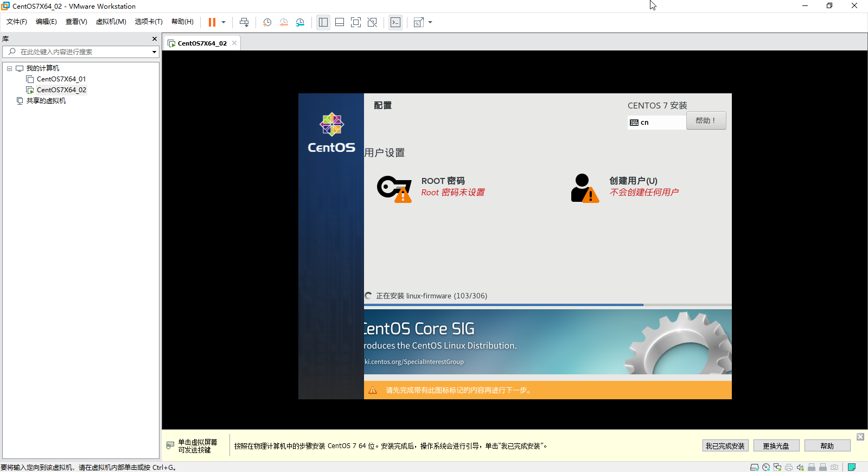
Task: Click the hard disk status bar icon
Action: [754, 467]
